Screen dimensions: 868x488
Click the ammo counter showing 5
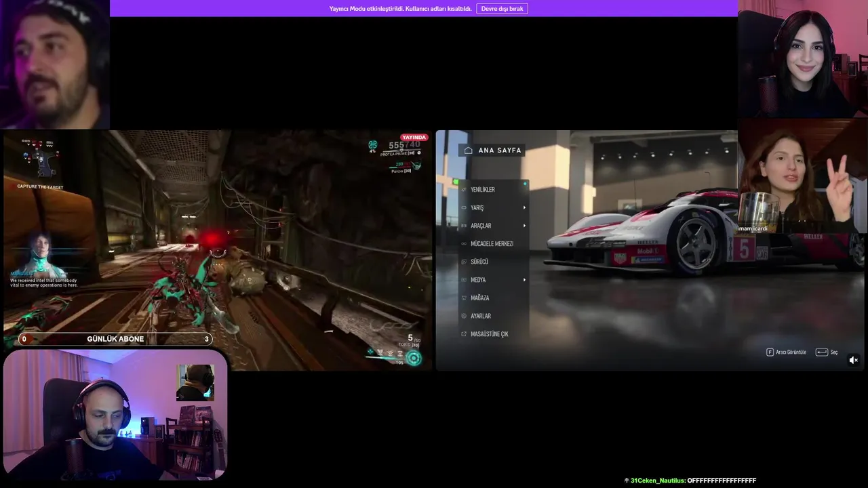[410, 338]
